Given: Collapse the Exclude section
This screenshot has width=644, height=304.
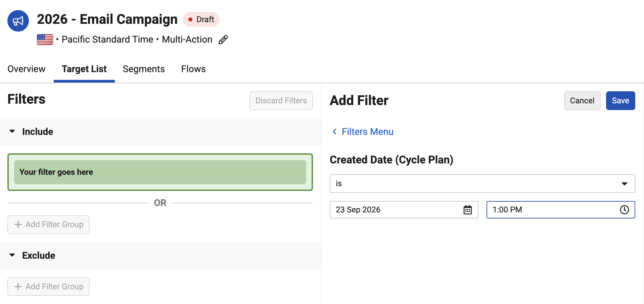Looking at the screenshot, I should pyautogui.click(x=12, y=255).
